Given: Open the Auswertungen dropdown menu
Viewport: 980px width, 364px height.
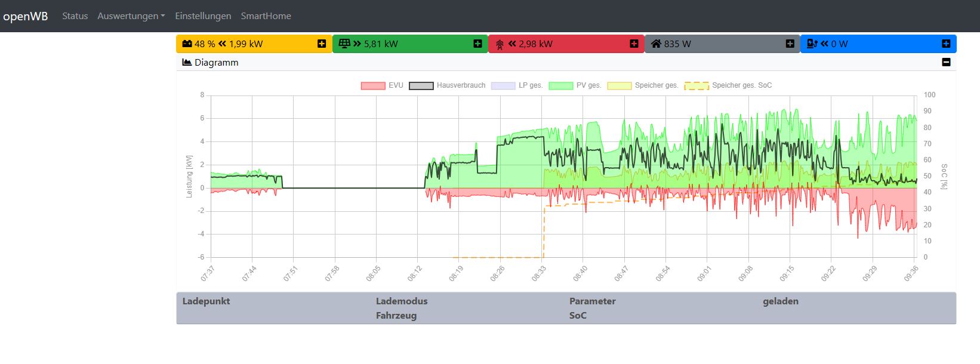Looking at the screenshot, I should click(131, 16).
